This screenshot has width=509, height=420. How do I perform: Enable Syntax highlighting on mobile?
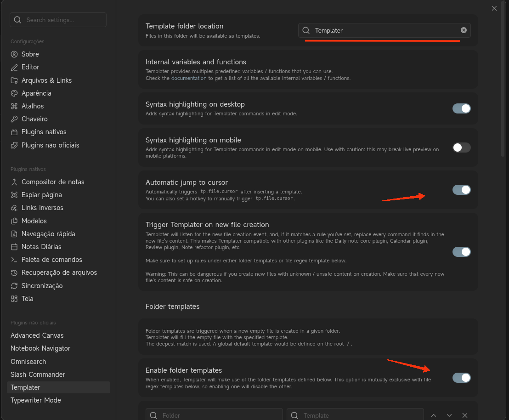[461, 148]
